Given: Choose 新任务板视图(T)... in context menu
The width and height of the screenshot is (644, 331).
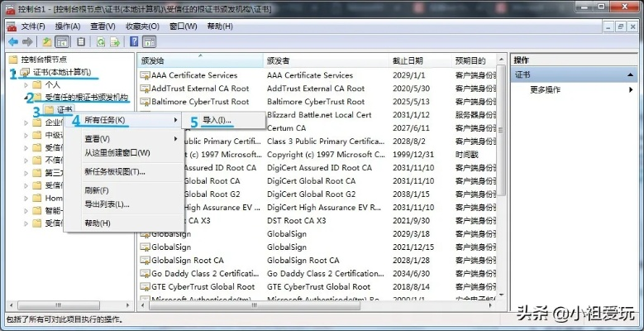Looking at the screenshot, I should click(124, 172).
